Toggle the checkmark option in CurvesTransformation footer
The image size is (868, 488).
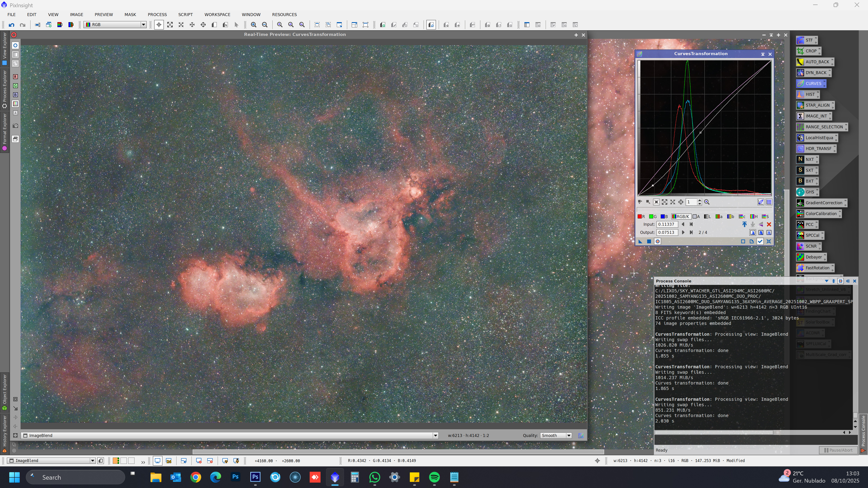pos(760,242)
